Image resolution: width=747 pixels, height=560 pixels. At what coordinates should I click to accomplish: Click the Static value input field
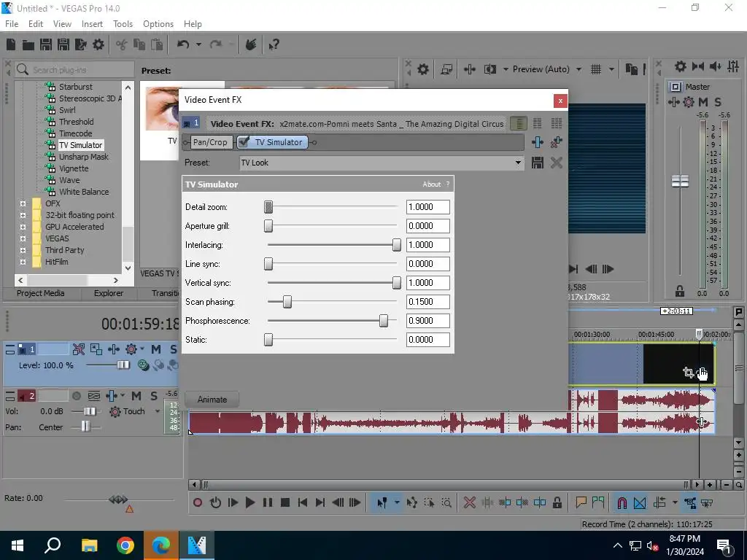tap(427, 340)
